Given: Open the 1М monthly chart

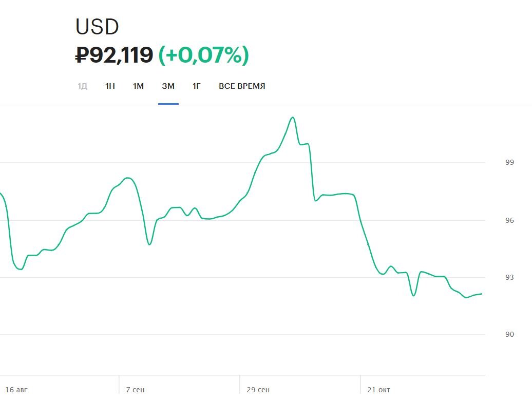Looking at the screenshot, I should point(138,86).
